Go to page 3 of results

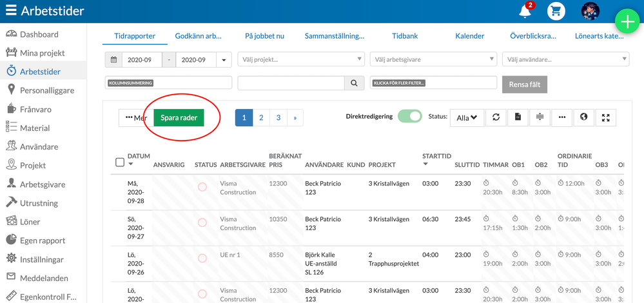(x=278, y=118)
